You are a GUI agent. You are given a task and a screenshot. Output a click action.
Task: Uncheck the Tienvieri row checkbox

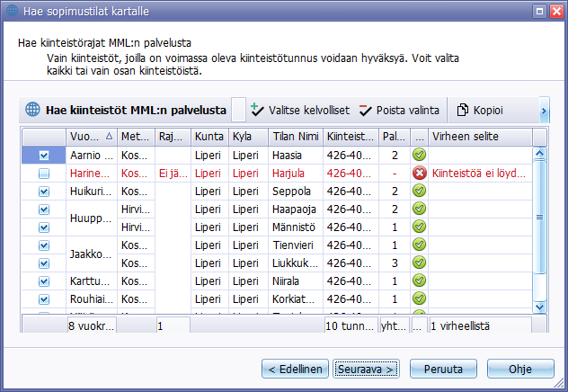click(44, 245)
